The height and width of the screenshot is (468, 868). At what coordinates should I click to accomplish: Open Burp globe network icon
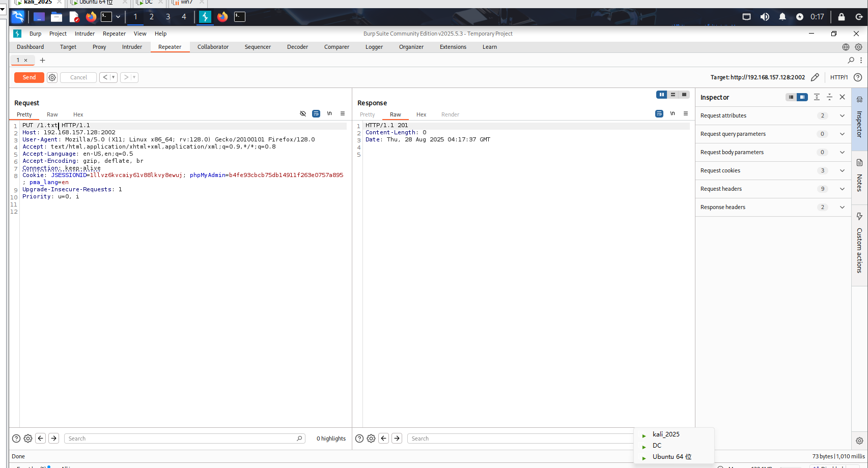(846, 47)
